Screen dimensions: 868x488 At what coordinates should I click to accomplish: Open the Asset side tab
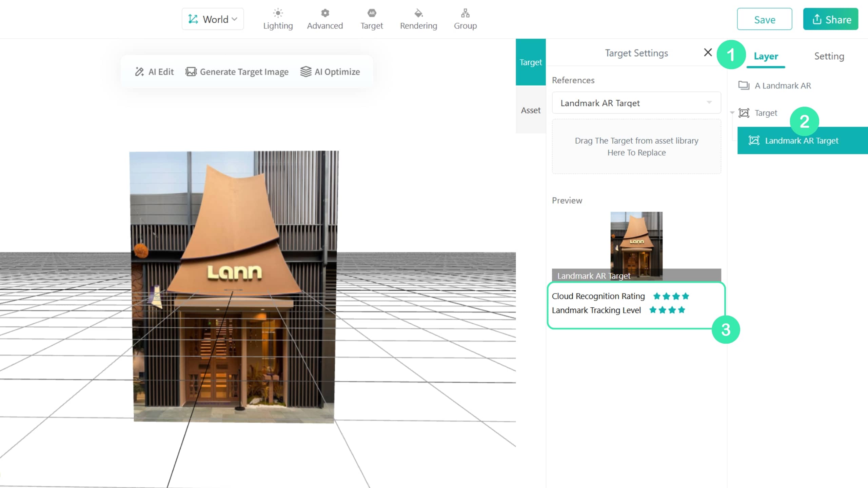pyautogui.click(x=531, y=110)
